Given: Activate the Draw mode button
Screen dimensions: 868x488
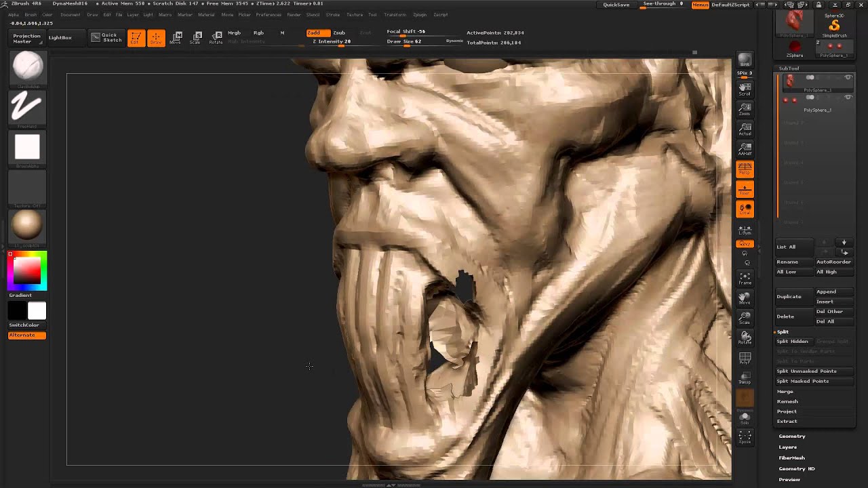Looking at the screenshot, I should pyautogui.click(x=156, y=38).
